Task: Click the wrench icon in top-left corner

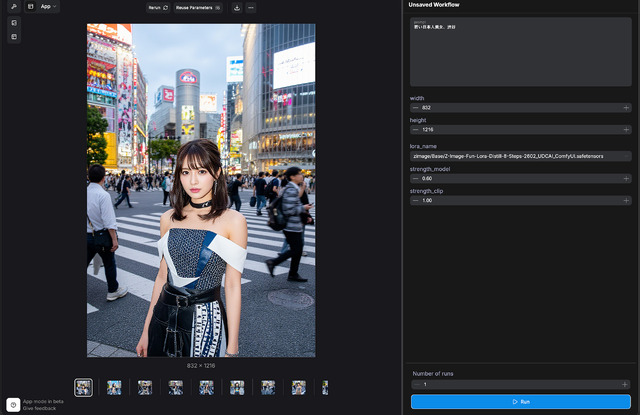Action: coord(14,6)
